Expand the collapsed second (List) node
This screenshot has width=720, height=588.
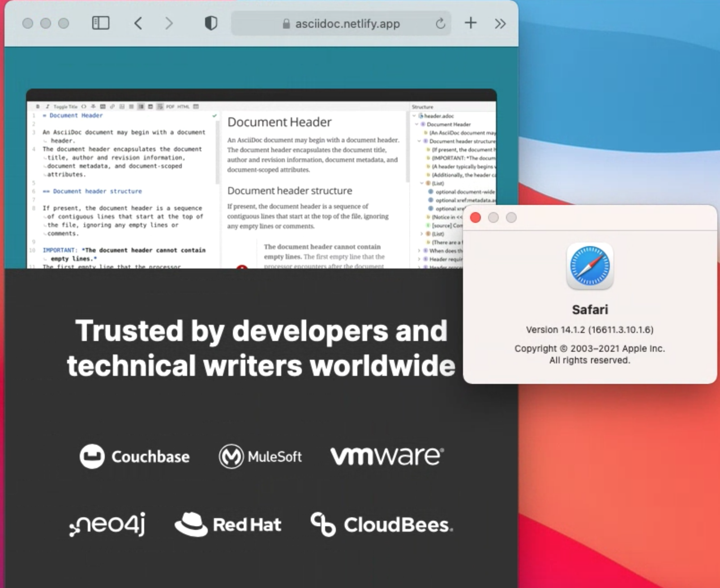[421, 234]
